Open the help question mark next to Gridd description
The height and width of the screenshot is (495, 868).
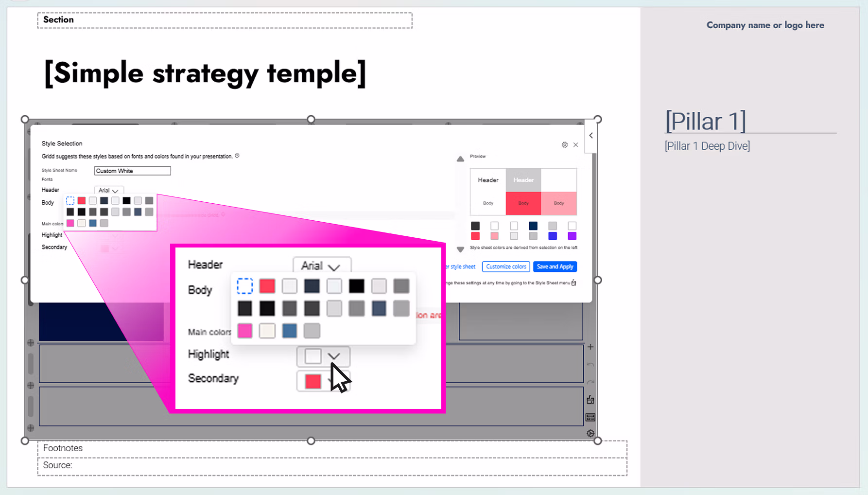237,156
